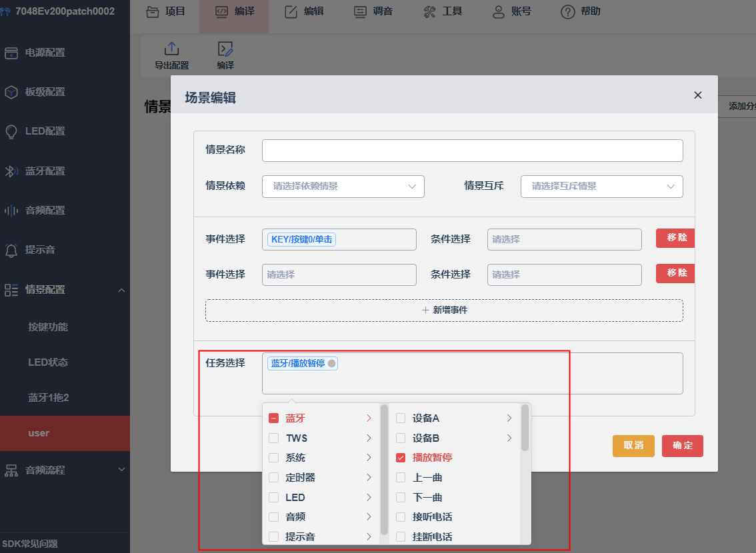Image resolution: width=756 pixels, height=553 pixels.
Task: Click the 调音 menu icon
Action: click(360, 11)
